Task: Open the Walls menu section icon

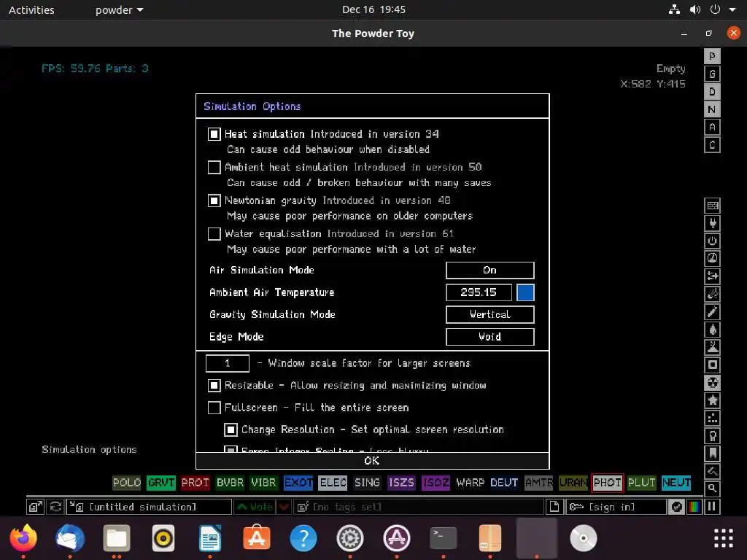Action: tap(712, 206)
